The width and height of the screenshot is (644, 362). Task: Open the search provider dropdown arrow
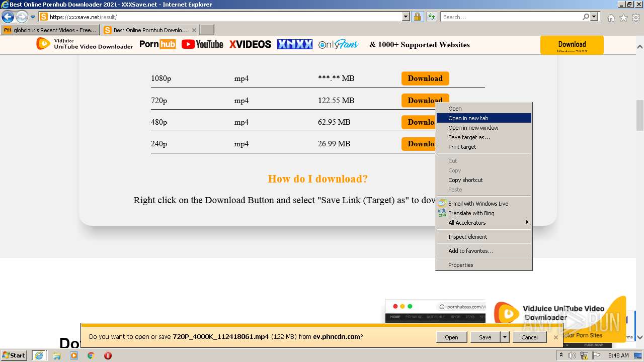[594, 17]
